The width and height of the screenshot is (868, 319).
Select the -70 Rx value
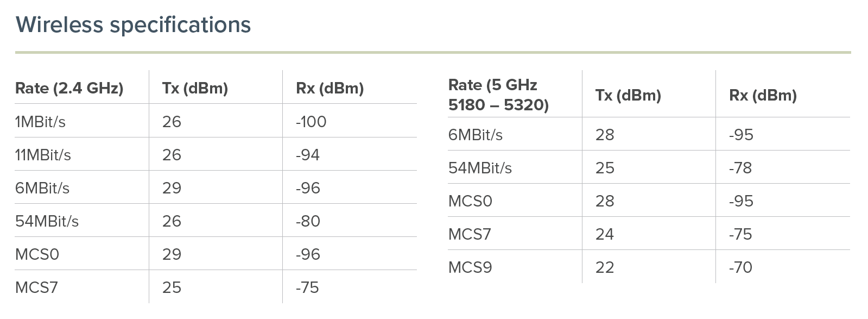click(x=740, y=267)
